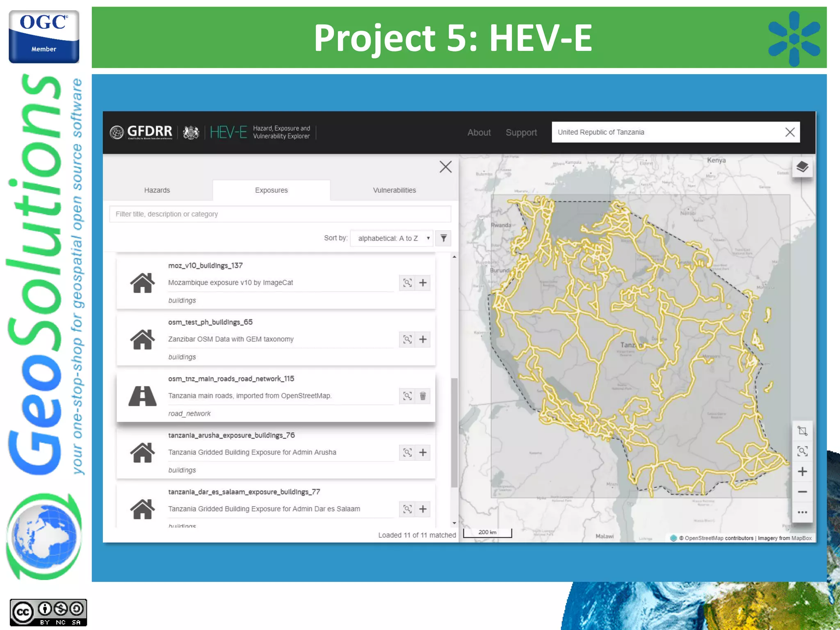Click the exposure list scrollbar thumb
This screenshot has width=840, height=630.
[x=454, y=433]
